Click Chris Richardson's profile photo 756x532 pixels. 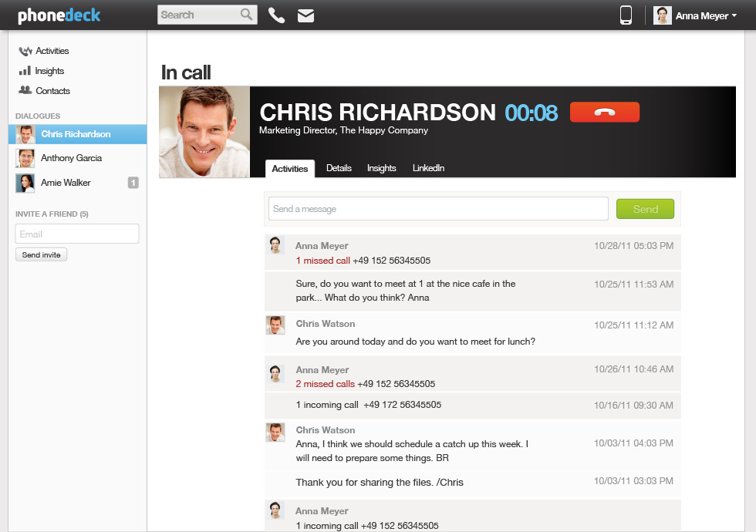pos(204,132)
